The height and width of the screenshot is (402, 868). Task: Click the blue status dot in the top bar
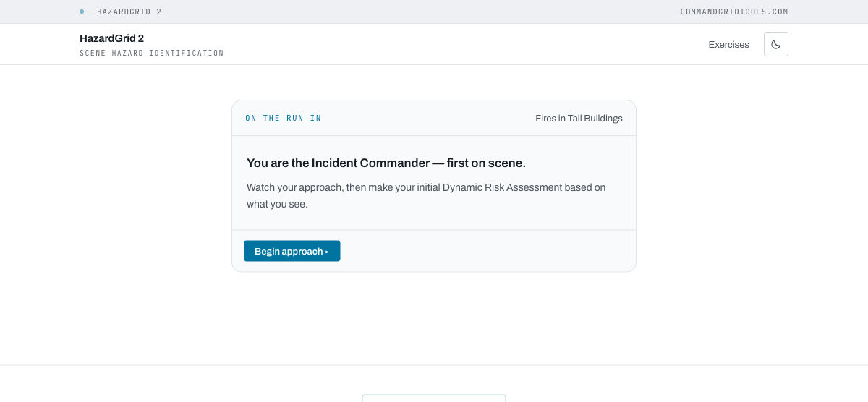[x=82, y=12]
